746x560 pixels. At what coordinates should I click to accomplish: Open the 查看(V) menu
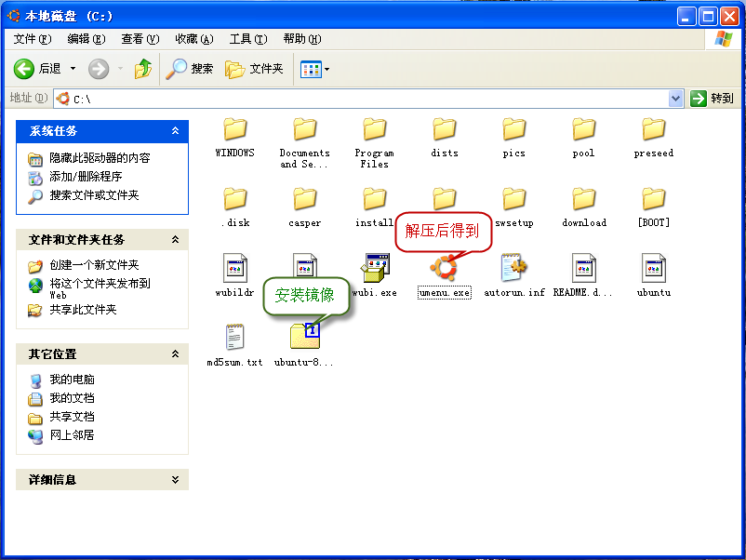point(140,39)
